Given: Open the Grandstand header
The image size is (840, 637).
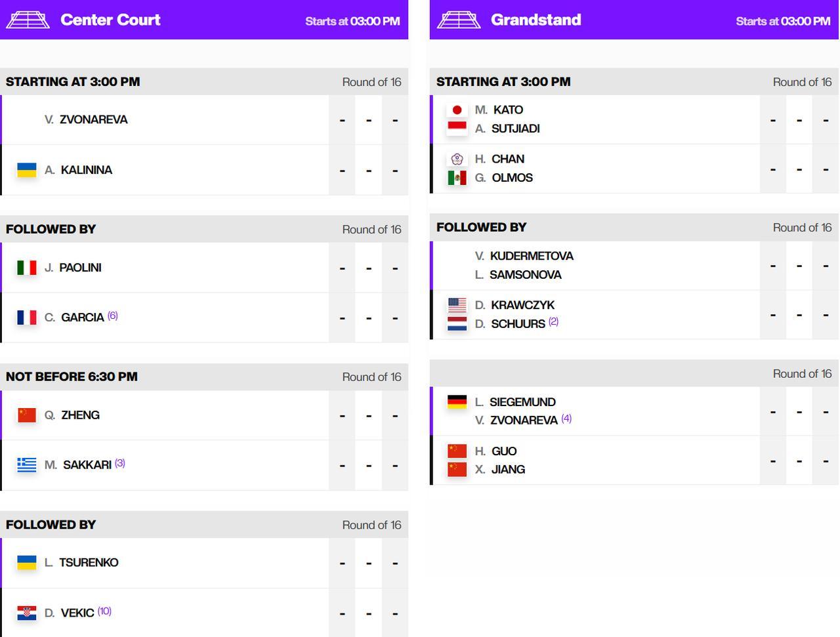Looking at the screenshot, I should click(x=635, y=20).
